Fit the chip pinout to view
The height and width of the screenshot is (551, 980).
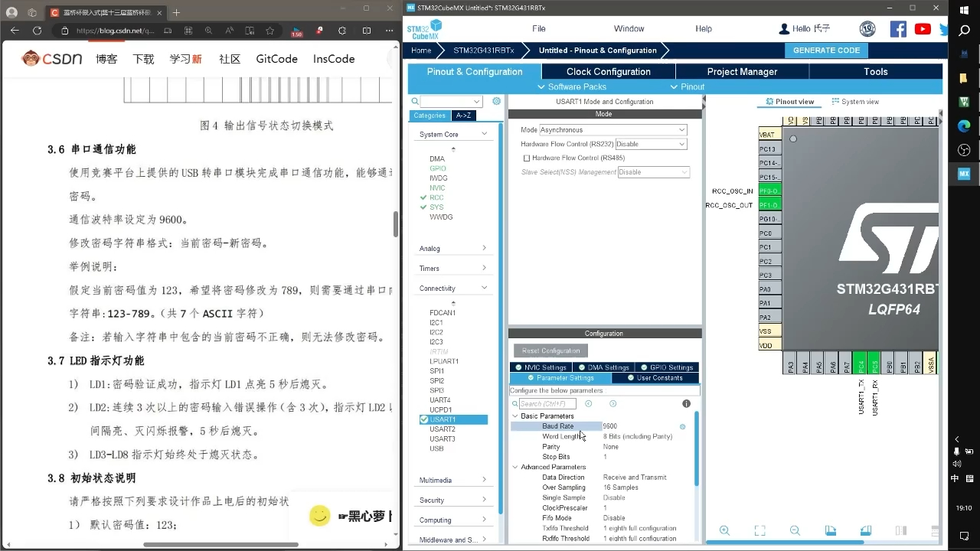759,530
